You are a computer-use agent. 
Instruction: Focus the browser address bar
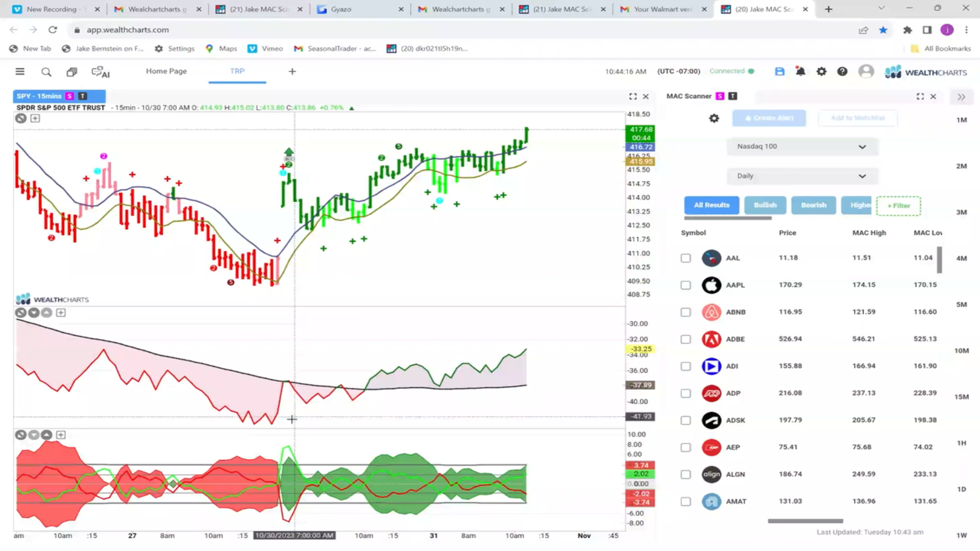459,30
